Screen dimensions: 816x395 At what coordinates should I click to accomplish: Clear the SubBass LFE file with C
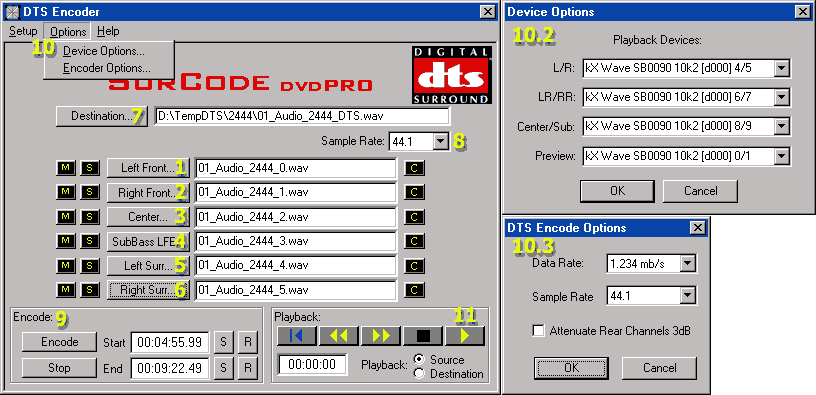coord(414,241)
